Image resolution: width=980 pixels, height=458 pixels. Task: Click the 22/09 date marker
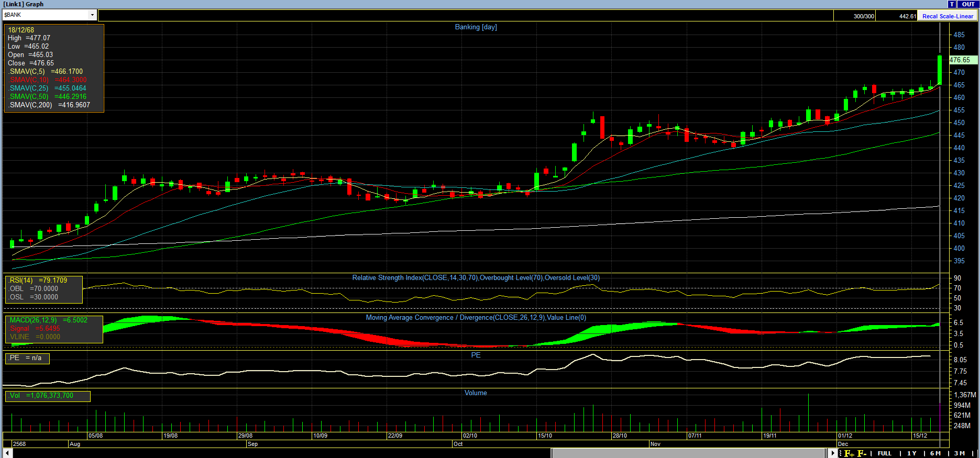(x=395, y=435)
